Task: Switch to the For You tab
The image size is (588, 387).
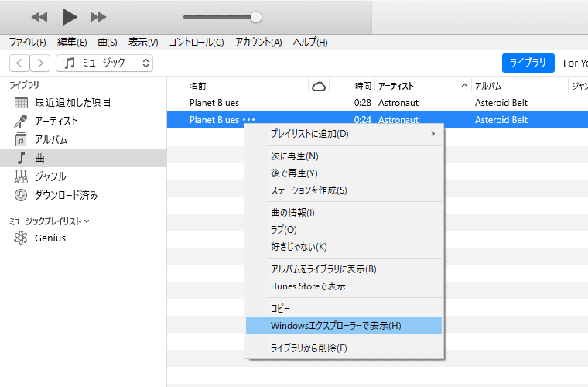Action: tap(576, 63)
